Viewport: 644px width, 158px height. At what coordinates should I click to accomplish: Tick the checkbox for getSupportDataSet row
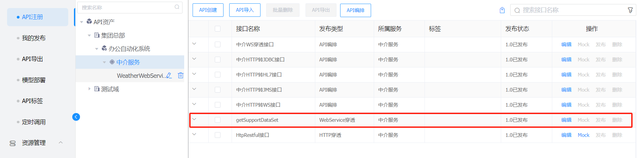pyautogui.click(x=218, y=120)
